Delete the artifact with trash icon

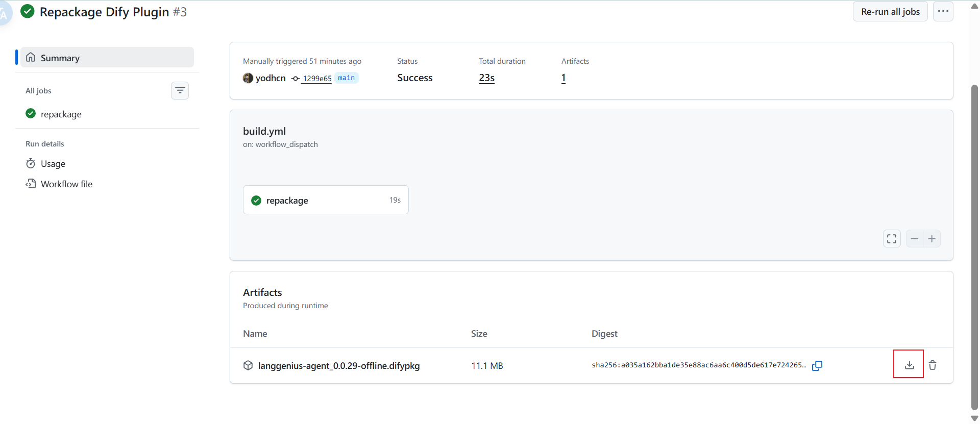coord(933,365)
